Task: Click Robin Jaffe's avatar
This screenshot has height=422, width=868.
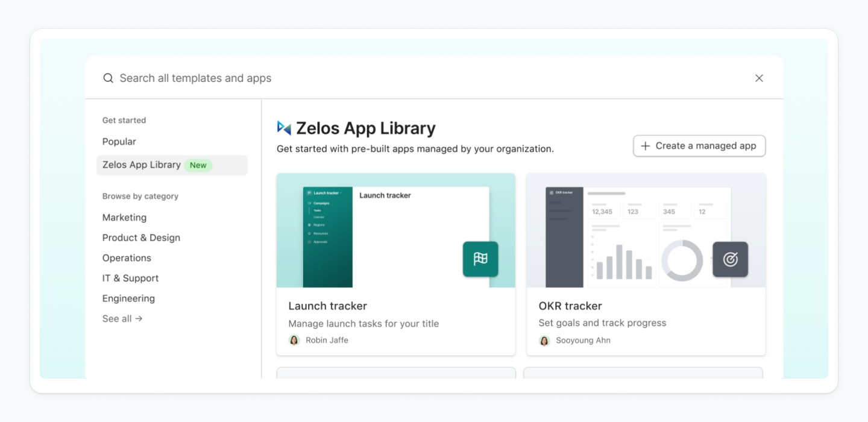Action: (294, 340)
